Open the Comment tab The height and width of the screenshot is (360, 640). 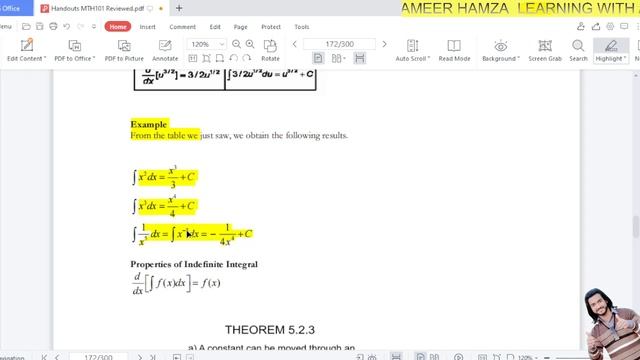click(182, 27)
